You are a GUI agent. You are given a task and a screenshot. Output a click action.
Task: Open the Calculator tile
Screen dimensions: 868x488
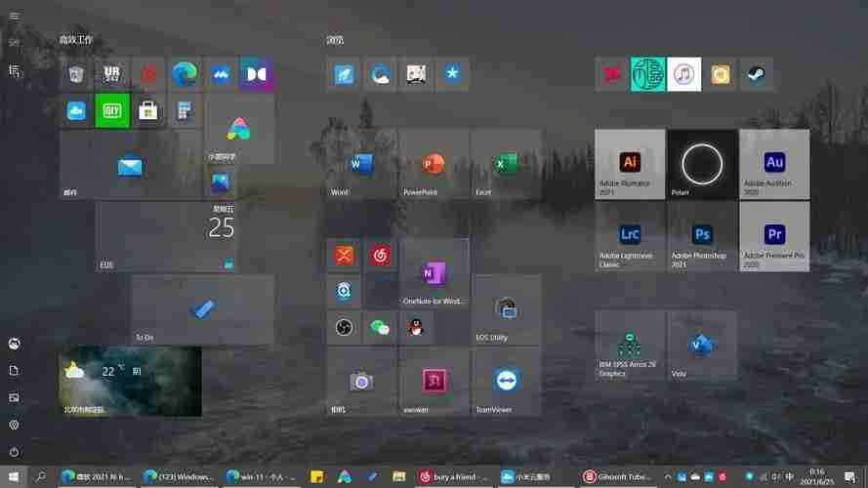pyautogui.click(x=185, y=110)
